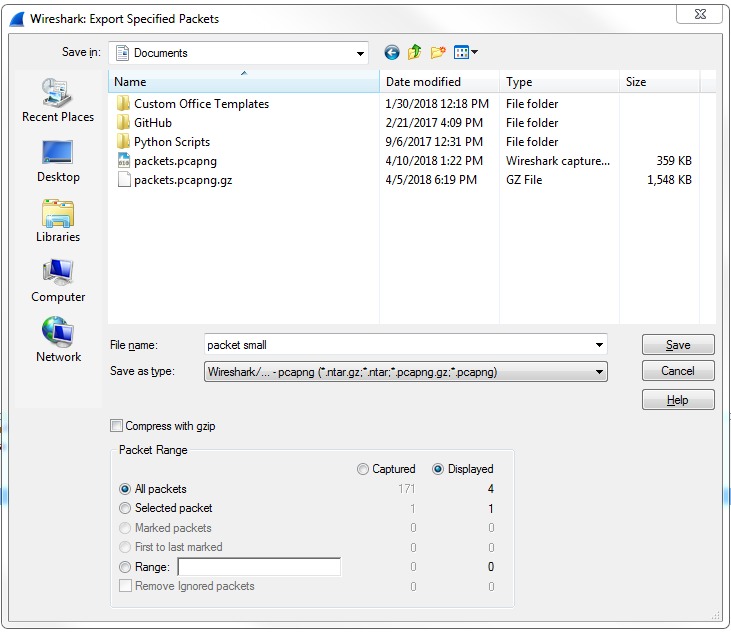731x634 pixels.
Task: Sort the file list by Size column
Action: (636, 82)
